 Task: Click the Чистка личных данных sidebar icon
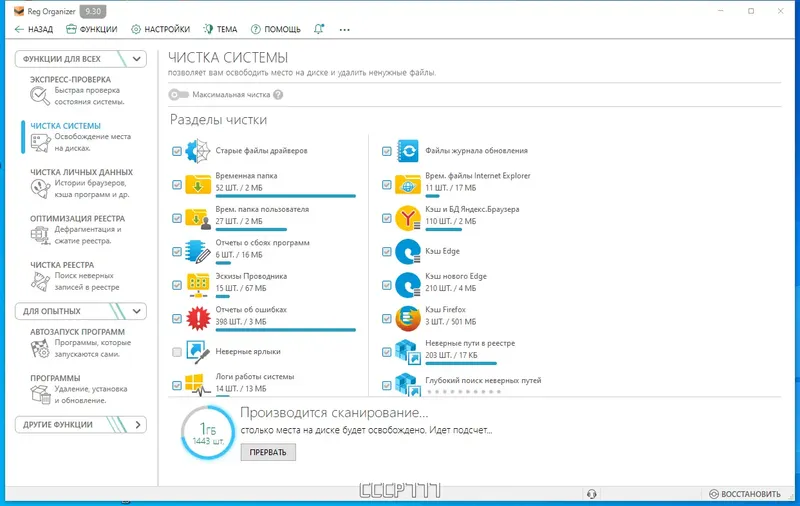coord(40,189)
